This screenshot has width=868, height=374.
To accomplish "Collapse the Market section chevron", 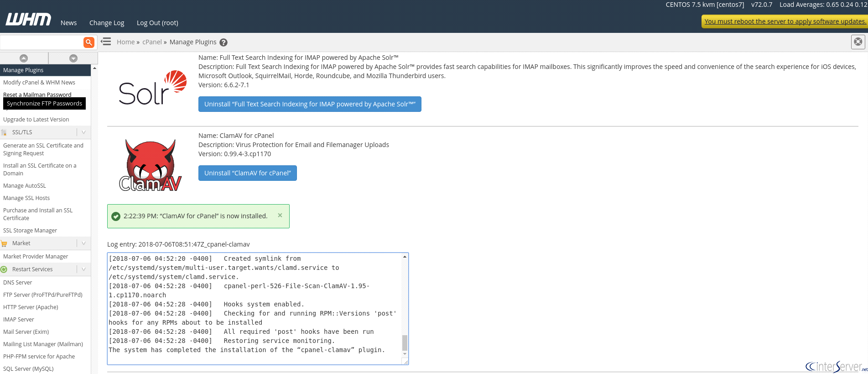I will (84, 243).
